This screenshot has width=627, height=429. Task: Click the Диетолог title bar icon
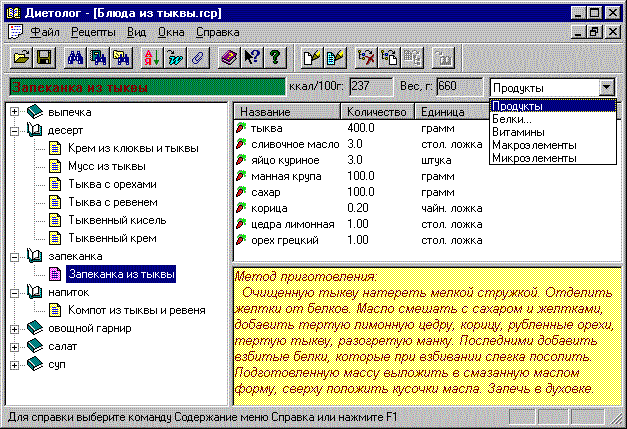(14, 13)
